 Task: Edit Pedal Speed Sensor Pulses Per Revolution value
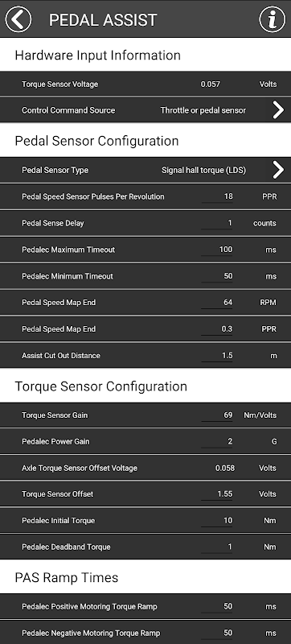click(217, 196)
